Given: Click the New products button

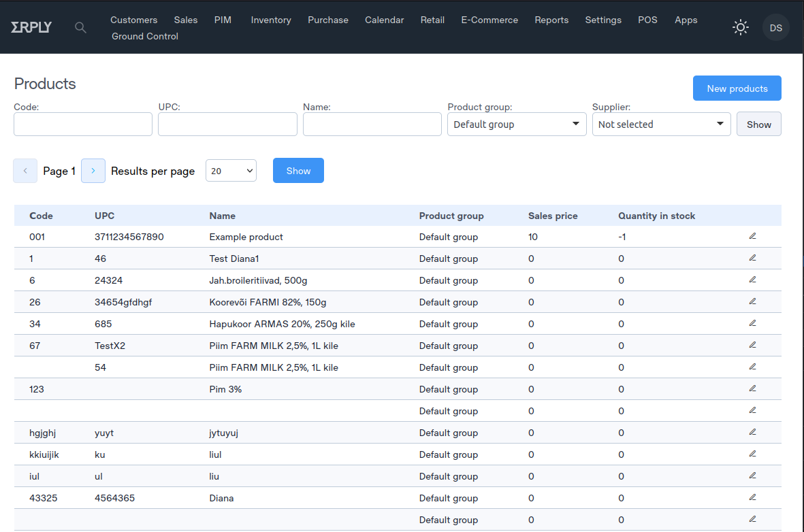Looking at the screenshot, I should point(737,88).
